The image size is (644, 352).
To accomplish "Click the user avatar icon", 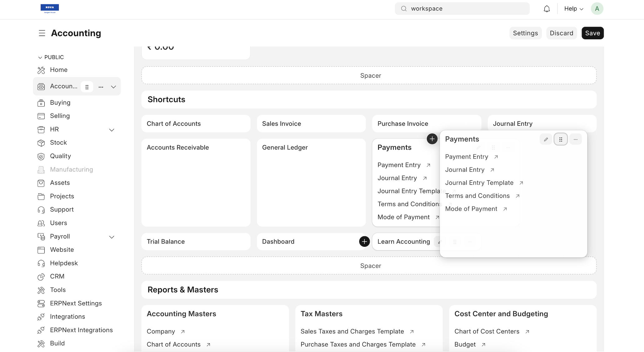I will click(x=597, y=9).
